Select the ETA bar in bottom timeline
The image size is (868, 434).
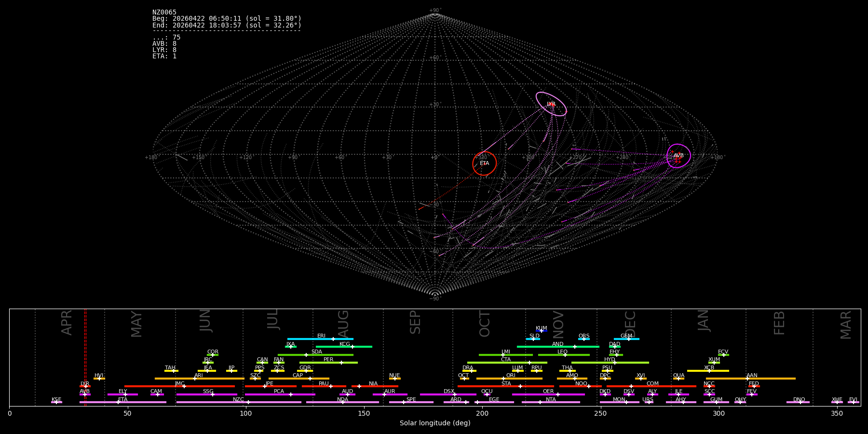(123, 402)
